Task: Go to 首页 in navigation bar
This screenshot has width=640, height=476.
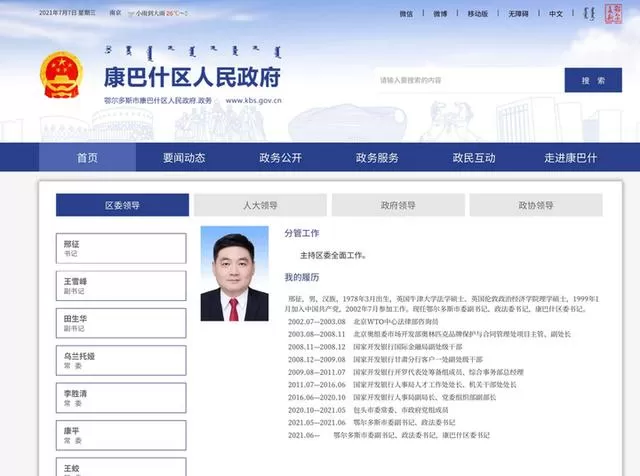Action: [88, 158]
